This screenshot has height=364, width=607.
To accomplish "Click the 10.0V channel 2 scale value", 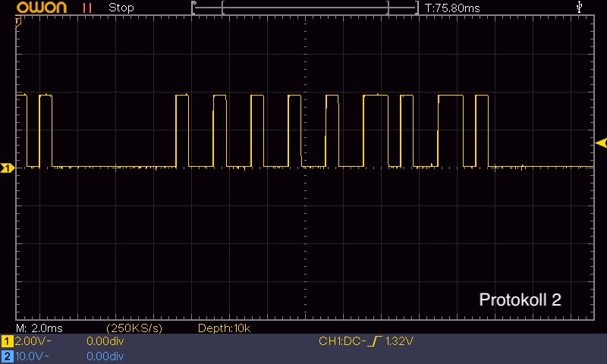I will tap(32, 356).
